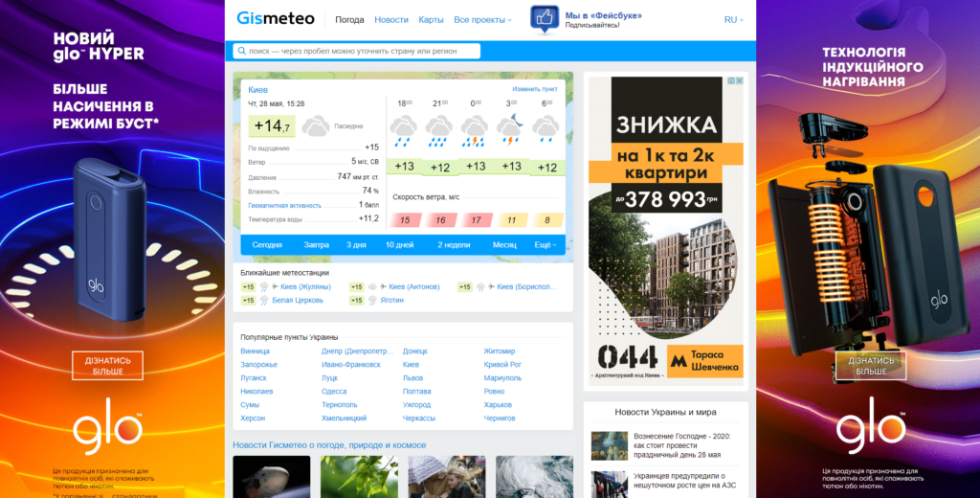Open news about цен на АЗС

[x=685, y=480]
